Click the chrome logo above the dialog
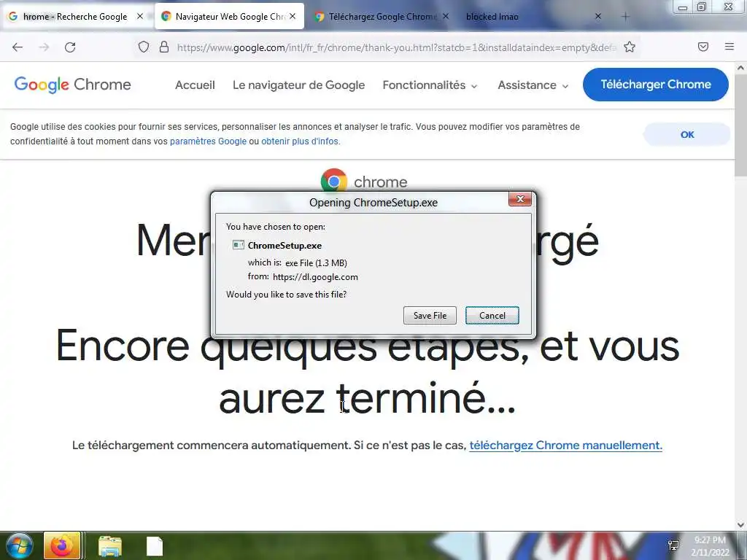Screen dimensions: 747x560 tap(365, 181)
